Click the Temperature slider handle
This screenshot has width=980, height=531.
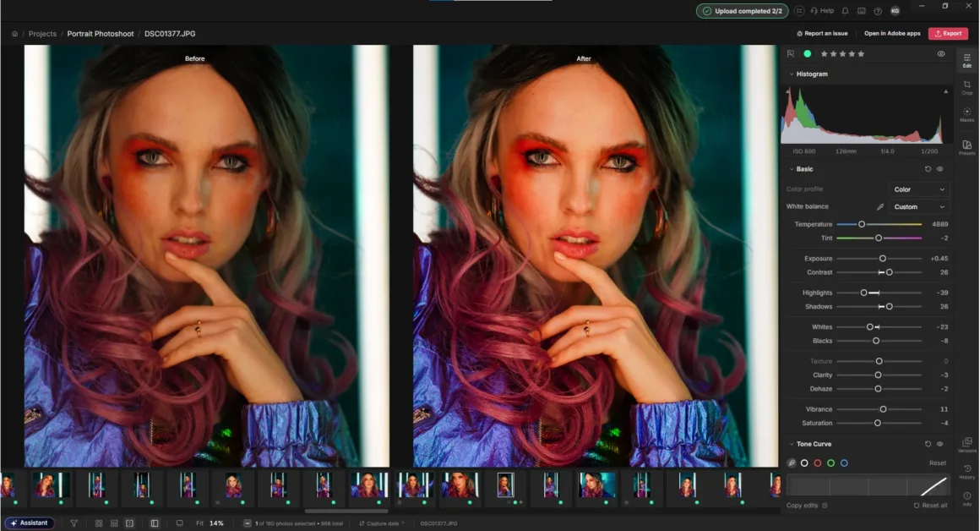point(861,224)
